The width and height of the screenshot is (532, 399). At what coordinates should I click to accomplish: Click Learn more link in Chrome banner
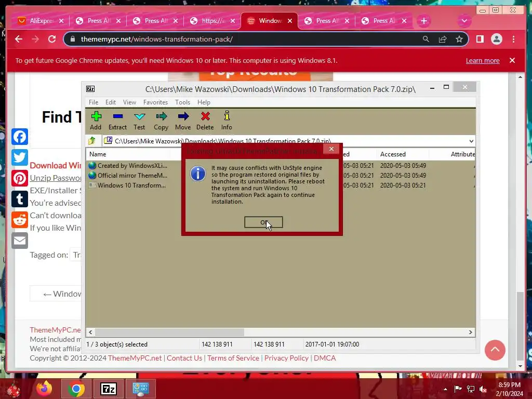[483, 60]
